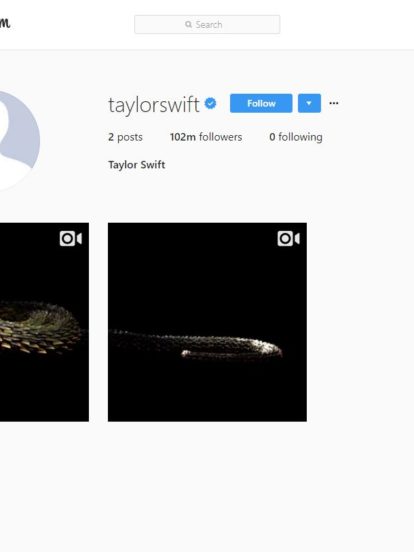Open the 0 following list
414x552 pixels.
point(296,137)
